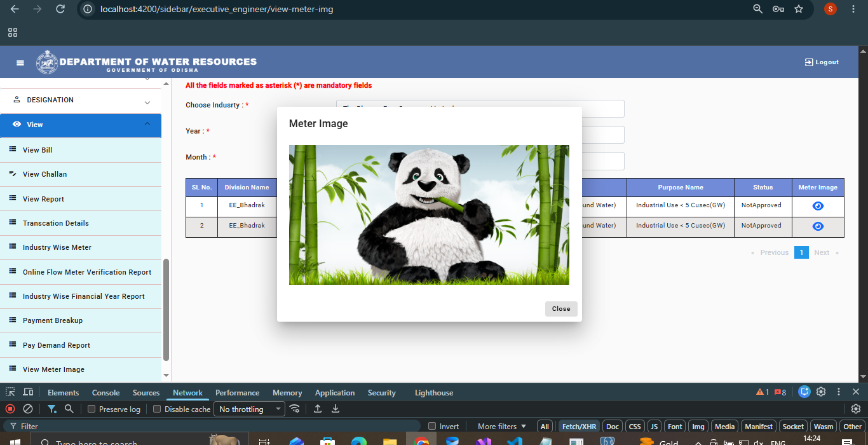Click the list icon beside View Bill
868x445 pixels.
(13, 149)
